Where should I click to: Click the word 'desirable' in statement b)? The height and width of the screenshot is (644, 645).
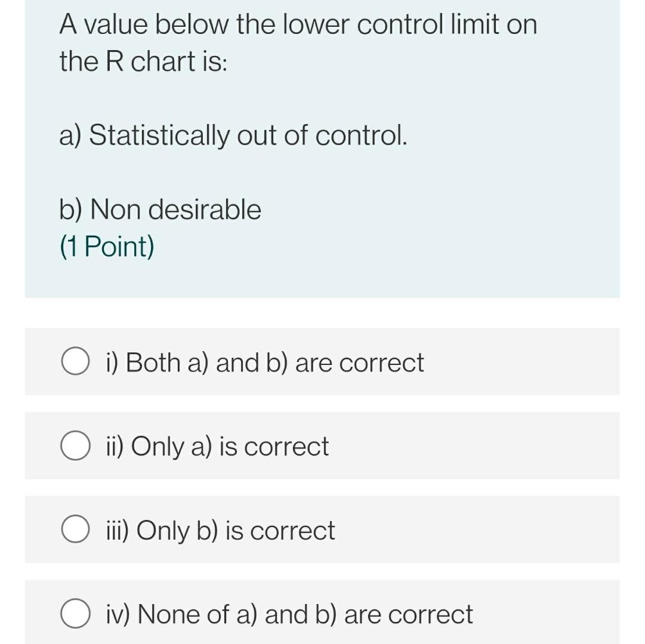tap(205, 209)
